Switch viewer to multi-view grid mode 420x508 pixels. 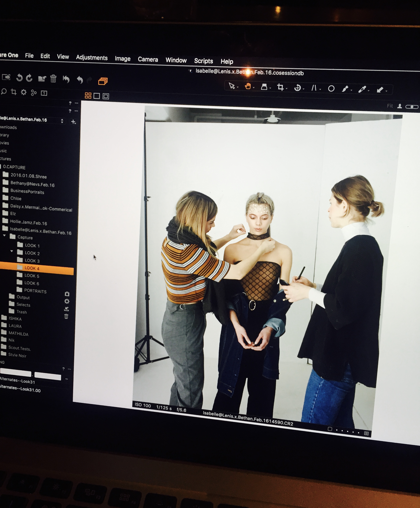(88, 96)
